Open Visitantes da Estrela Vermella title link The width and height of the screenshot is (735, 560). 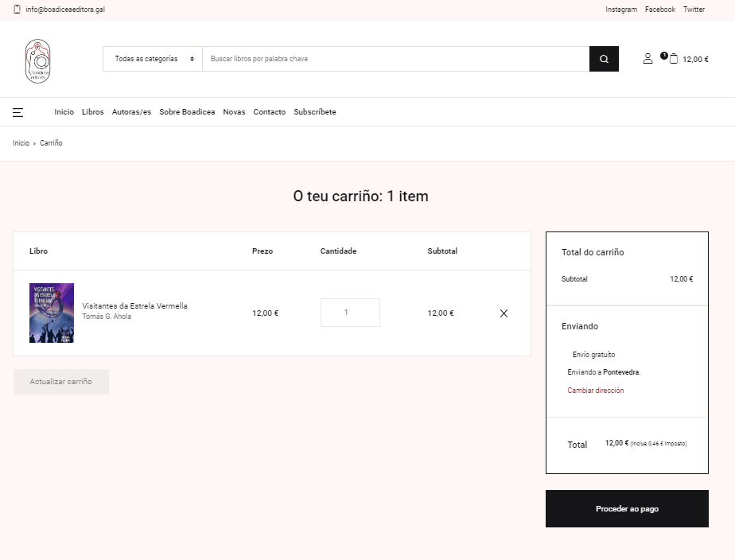[134, 306]
